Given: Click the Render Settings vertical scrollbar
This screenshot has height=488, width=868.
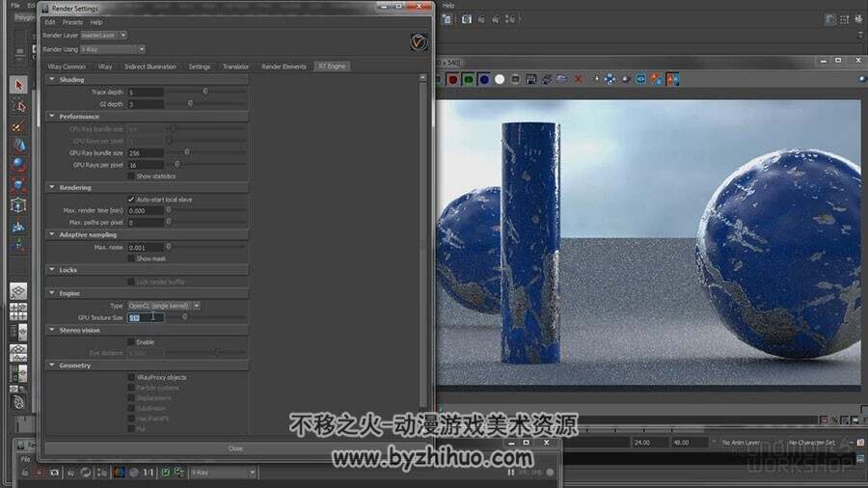Looking at the screenshot, I should tap(423, 242).
